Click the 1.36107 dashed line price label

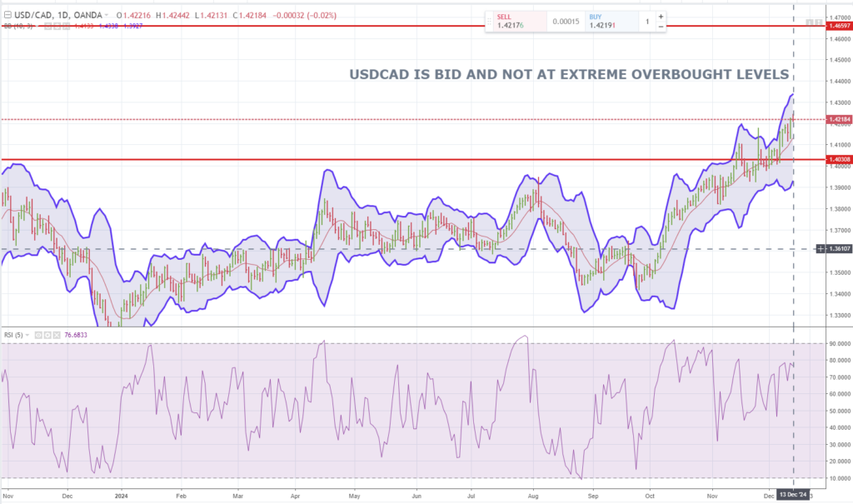point(837,249)
